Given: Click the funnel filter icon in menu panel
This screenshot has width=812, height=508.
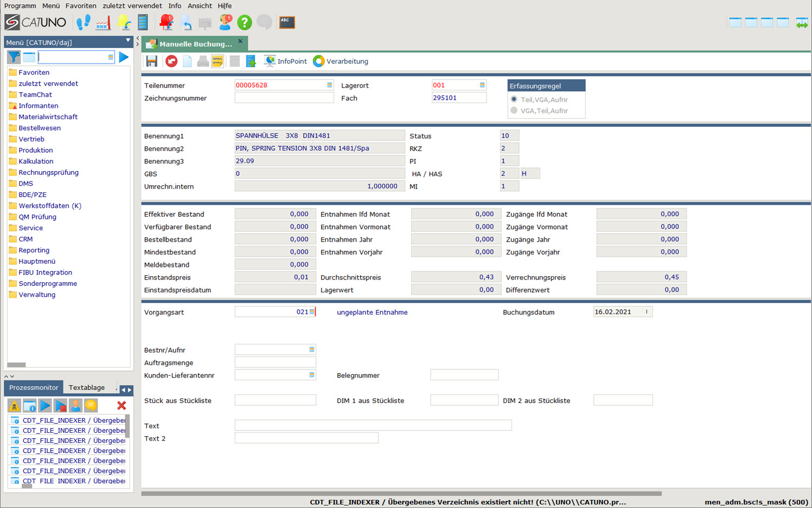Looking at the screenshot, I should [x=14, y=57].
